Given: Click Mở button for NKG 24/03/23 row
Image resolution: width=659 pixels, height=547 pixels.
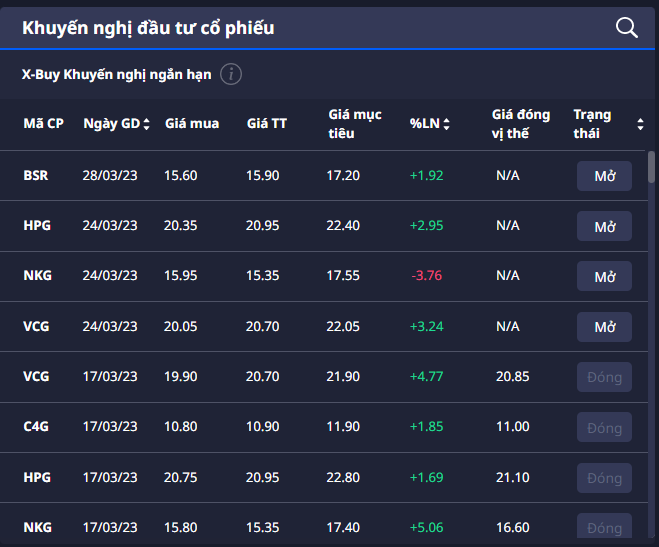Looking at the screenshot, I should click(604, 276).
